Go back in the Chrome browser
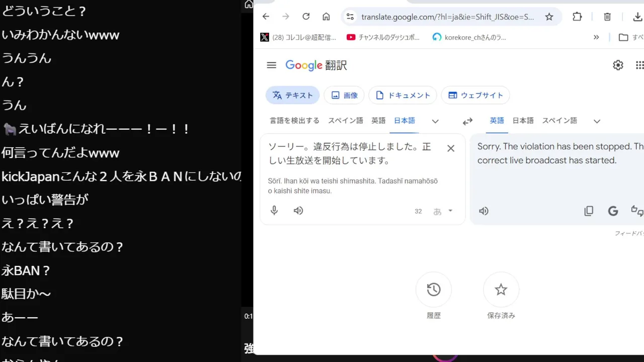 (x=266, y=17)
